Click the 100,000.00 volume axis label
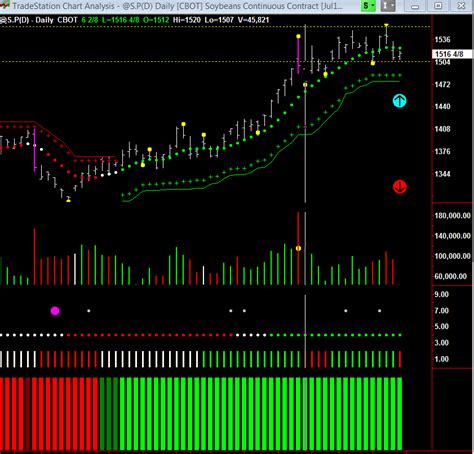 point(452,256)
